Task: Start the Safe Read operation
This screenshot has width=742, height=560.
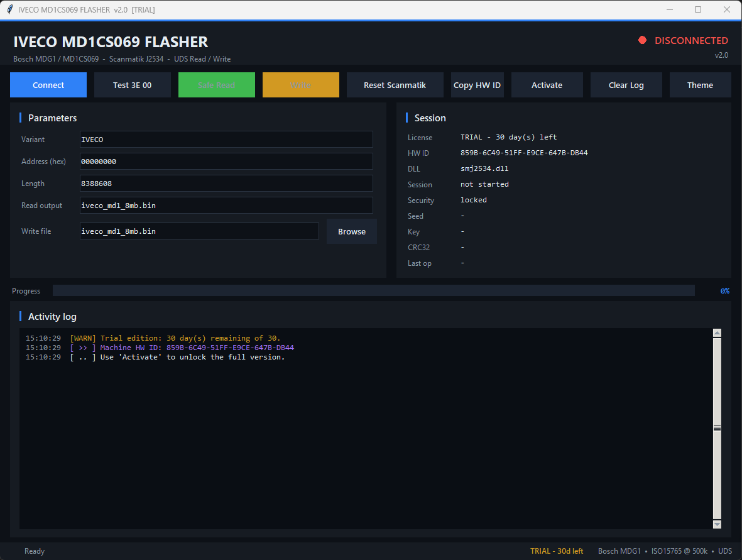Action: 216,85
